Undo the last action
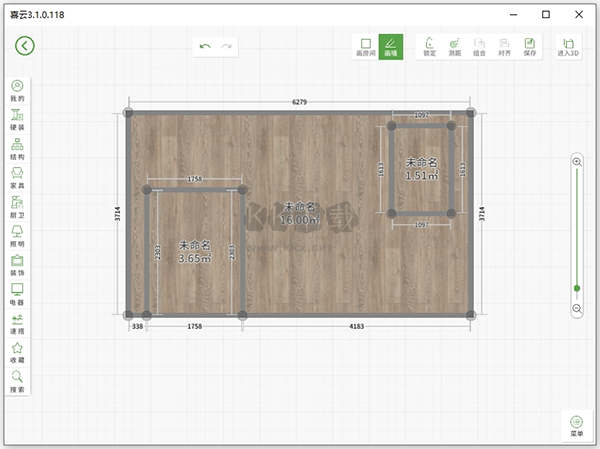The image size is (600, 449). click(205, 46)
